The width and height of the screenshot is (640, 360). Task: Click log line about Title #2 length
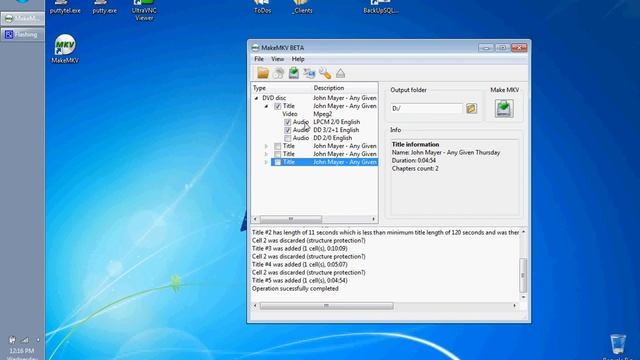pos(386,233)
